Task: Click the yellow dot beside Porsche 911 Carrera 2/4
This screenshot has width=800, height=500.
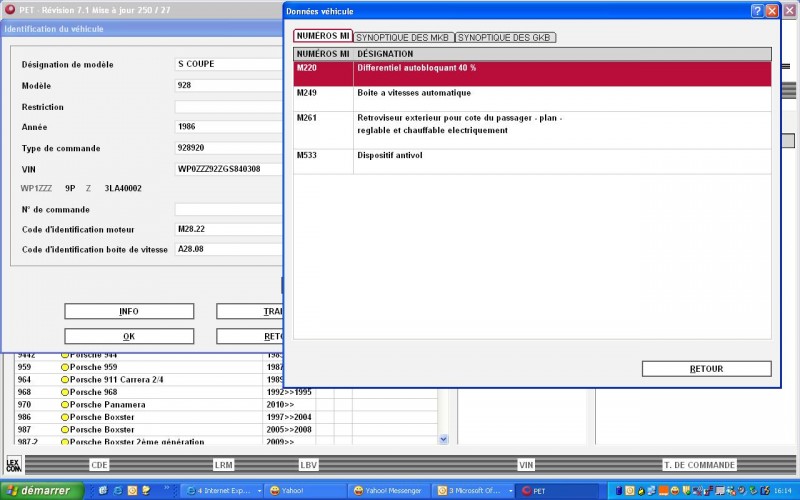Action: tap(65, 380)
